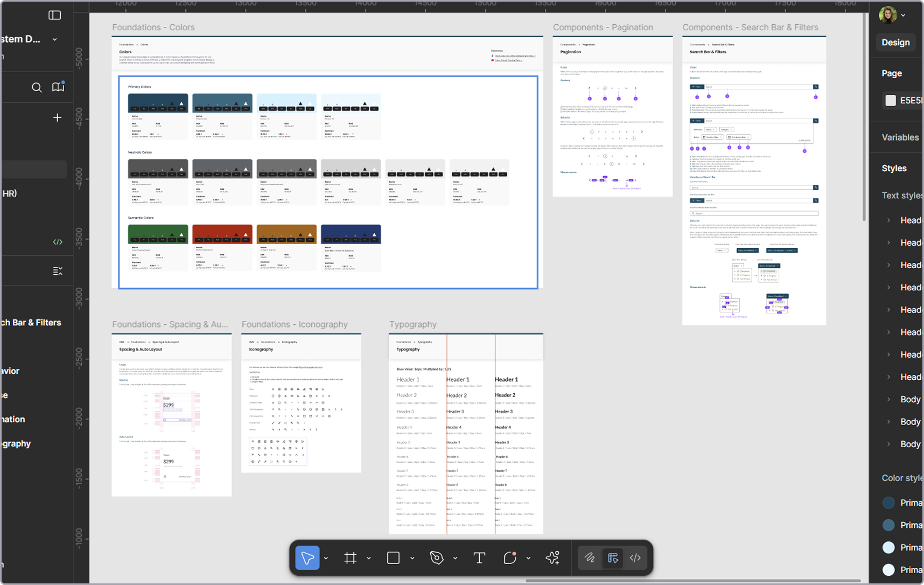Click the plus icon to add page
Screen dimensions: 924x585
pyautogui.click(x=57, y=117)
